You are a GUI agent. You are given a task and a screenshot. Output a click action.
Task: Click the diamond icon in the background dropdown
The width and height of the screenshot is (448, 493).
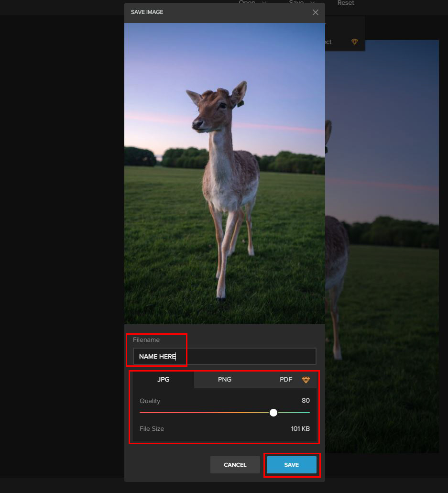click(354, 42)
